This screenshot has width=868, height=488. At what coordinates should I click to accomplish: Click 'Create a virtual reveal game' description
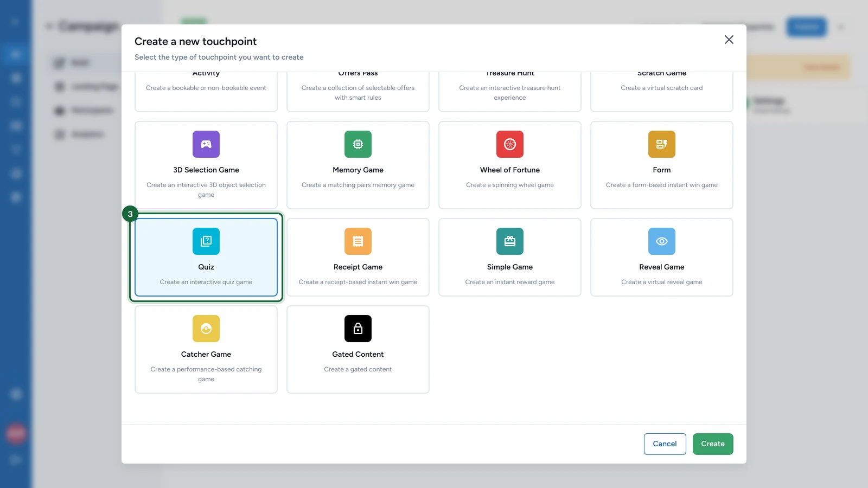tap(662, 282)
